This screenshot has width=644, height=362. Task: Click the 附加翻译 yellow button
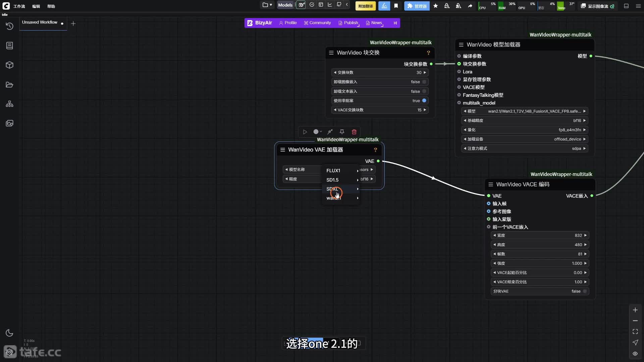(x=365, y=6)
